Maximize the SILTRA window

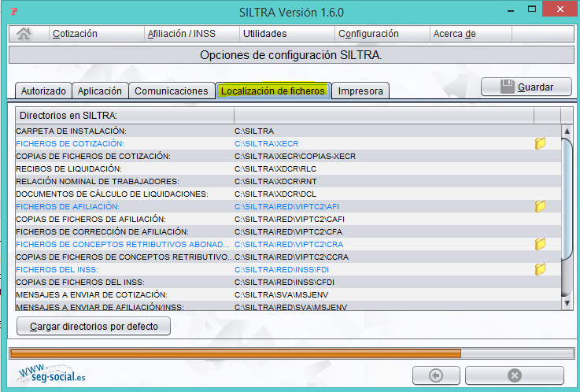[x=532, y=9]
